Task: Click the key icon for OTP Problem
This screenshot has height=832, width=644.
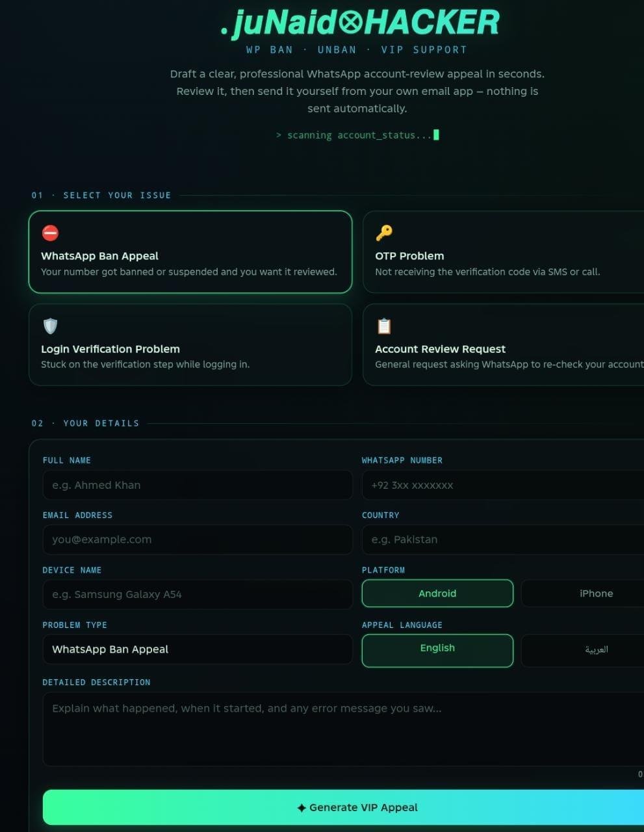Action: pyautogui.click(x=384, y=233)
